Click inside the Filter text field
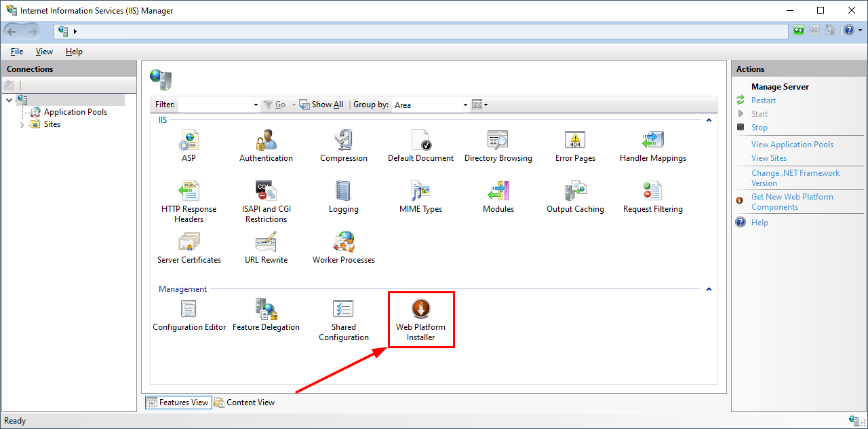This screenshot has width=868, height=429. (x=215, y=105)
